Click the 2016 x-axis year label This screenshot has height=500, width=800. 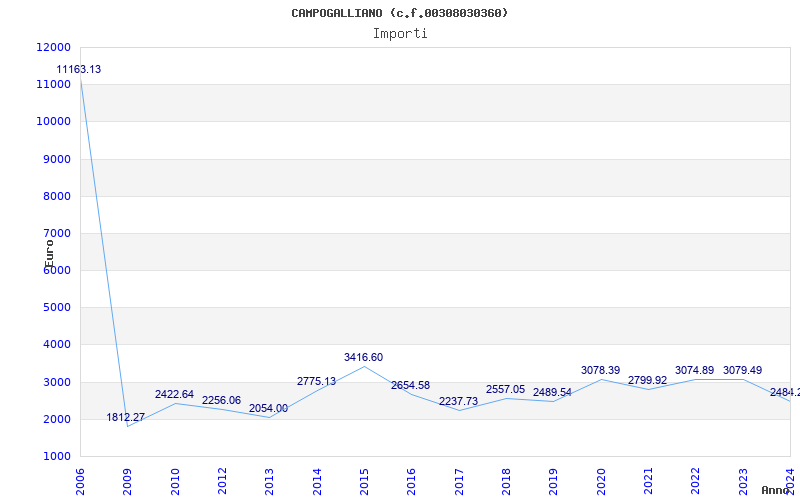click(x=411, y=481)
